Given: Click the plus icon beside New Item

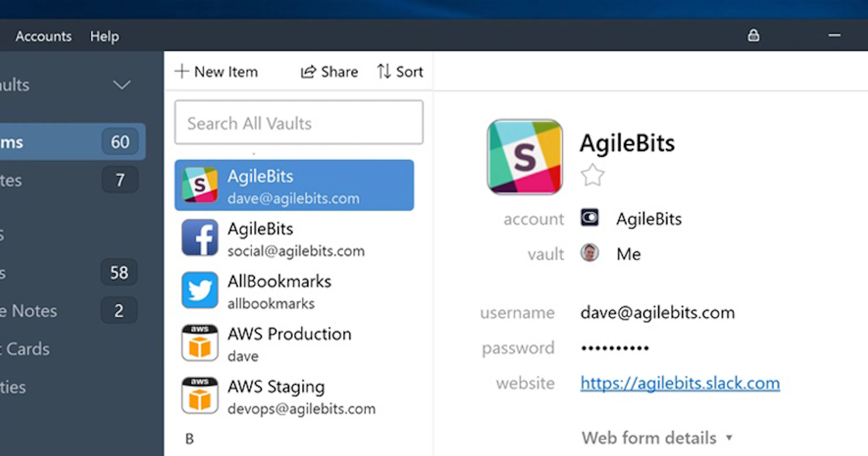Looking at the screenshot, I should point(182,71).
